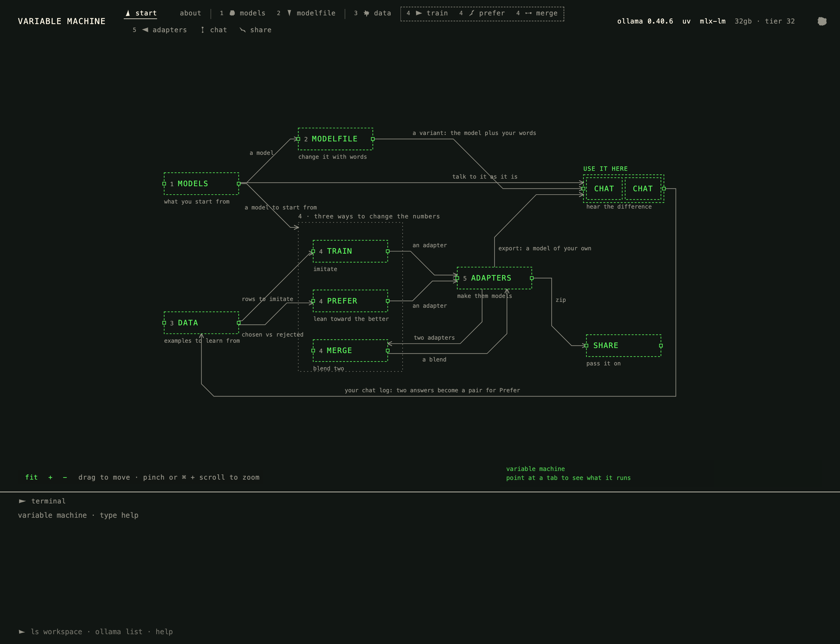Viewport: 840px width, 644px height.
Task: Click the prefer tab slash icon
Action: pos(472,13)
